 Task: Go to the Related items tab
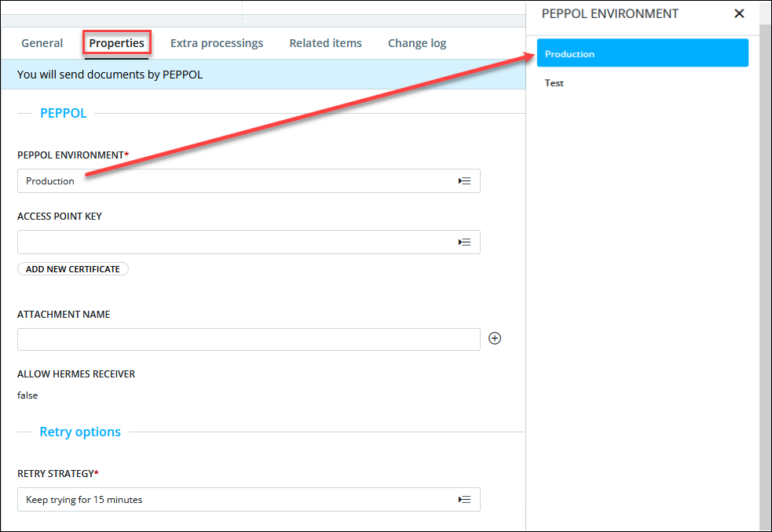point(325,43)
